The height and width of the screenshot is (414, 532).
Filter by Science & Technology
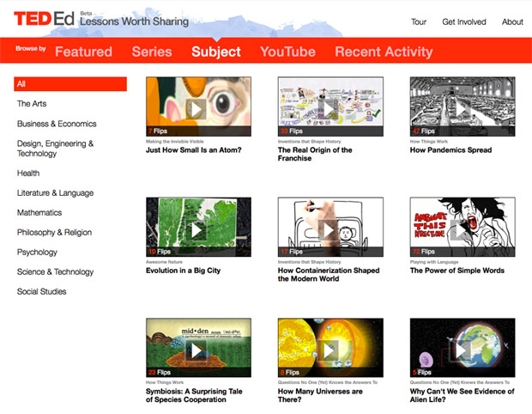55,271
